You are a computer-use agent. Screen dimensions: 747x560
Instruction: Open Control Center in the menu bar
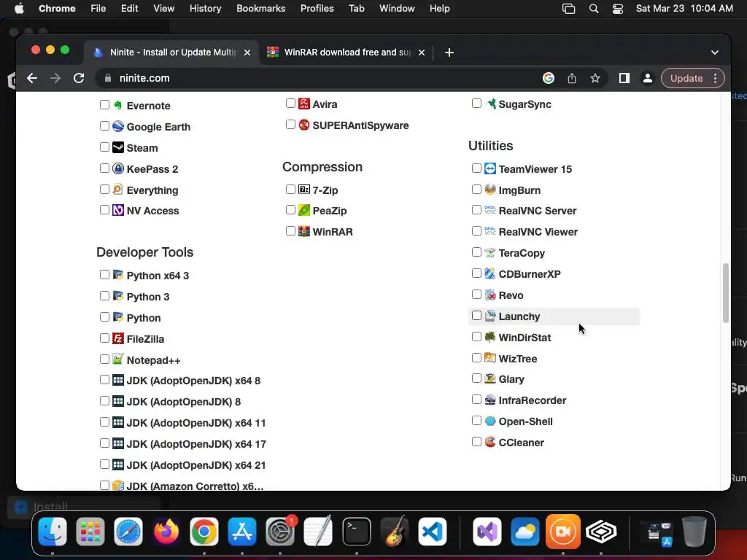(618, 9)
